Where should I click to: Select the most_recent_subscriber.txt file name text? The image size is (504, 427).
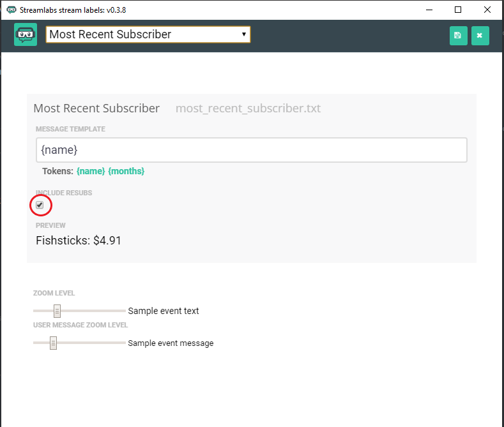pos(248,109)
